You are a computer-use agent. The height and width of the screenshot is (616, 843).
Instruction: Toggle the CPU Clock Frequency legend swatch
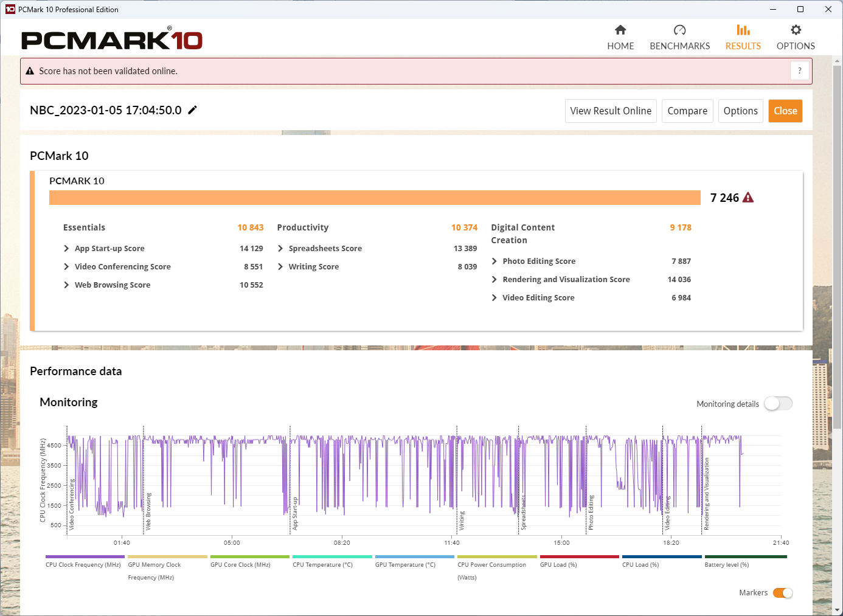click(x=85, y=556)
